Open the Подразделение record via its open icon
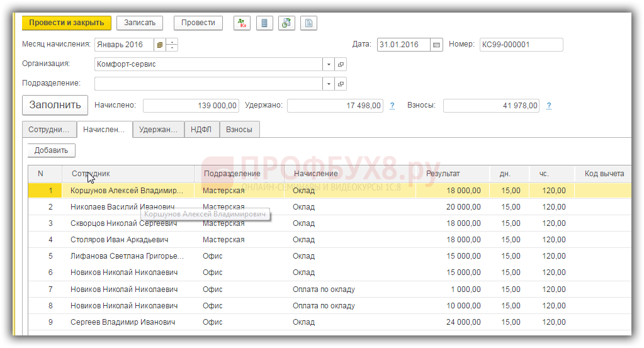Screen dimensions: 644x348 [x=341, y=84]
